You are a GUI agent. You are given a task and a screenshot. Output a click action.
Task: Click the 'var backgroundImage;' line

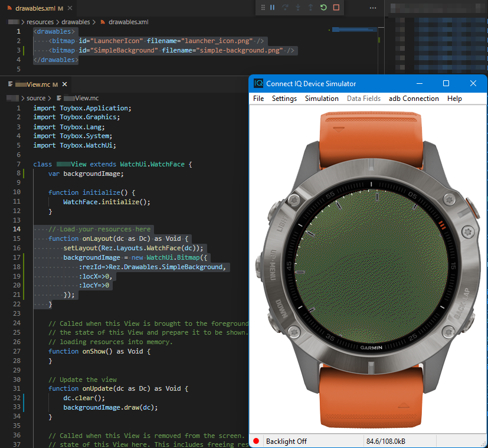[86, 174]
